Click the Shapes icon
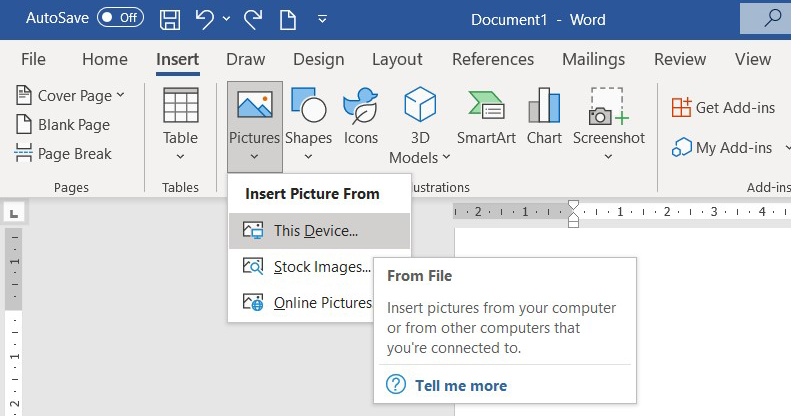 308,105
